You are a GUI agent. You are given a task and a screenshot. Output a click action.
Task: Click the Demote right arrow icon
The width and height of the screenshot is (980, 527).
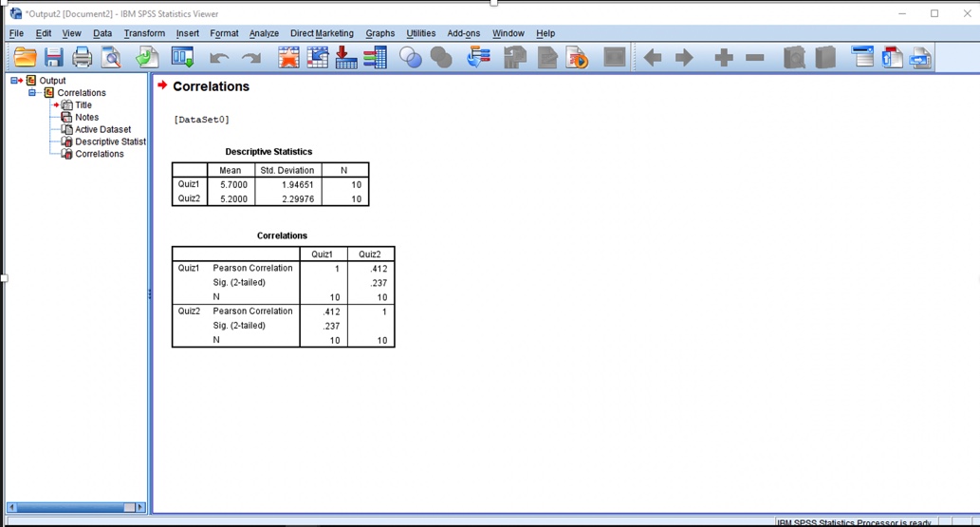[x=684, y=58]
